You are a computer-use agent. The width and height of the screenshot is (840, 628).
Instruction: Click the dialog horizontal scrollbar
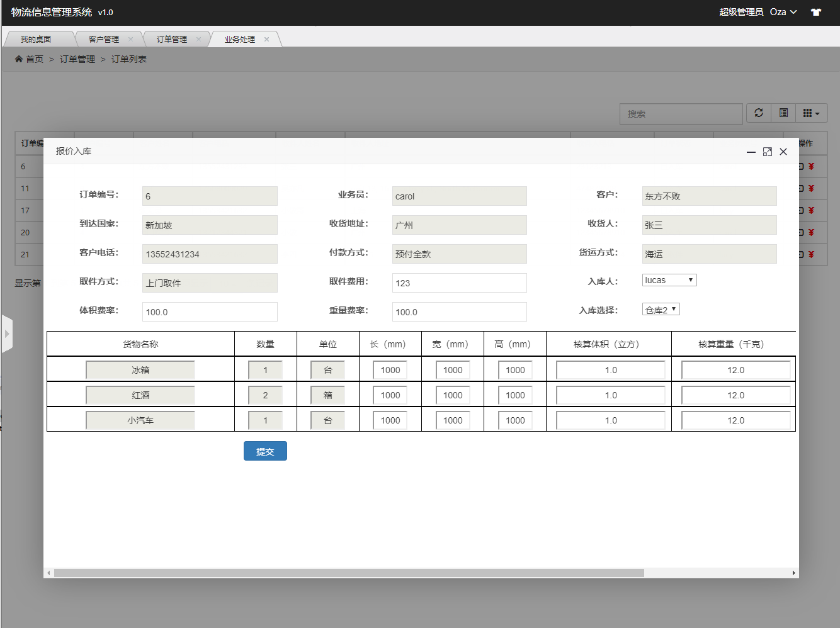click(x=349, y=573)
